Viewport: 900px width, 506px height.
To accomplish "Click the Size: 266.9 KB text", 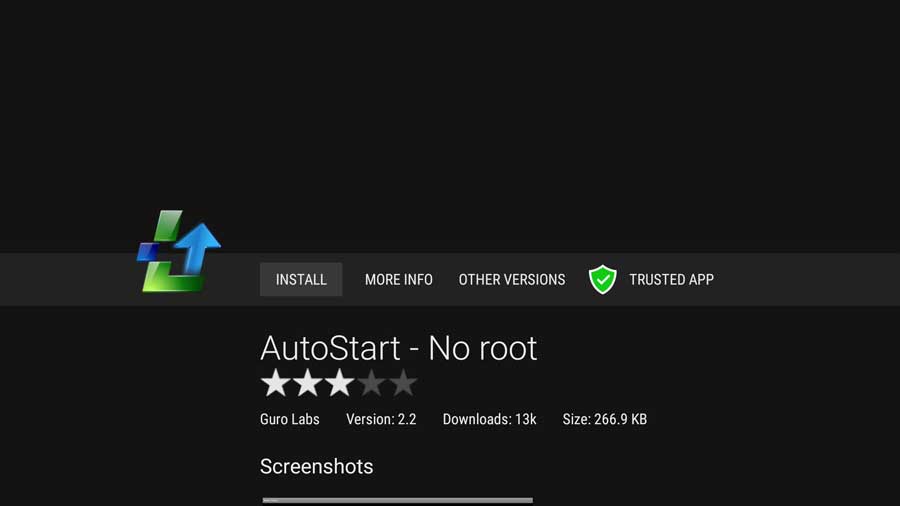I will (x=604, y=419).
